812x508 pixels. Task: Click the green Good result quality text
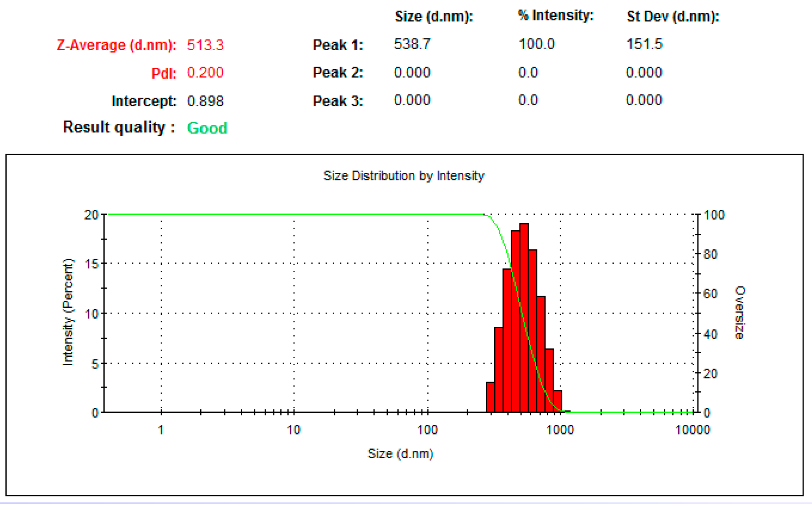click(207, 128)
